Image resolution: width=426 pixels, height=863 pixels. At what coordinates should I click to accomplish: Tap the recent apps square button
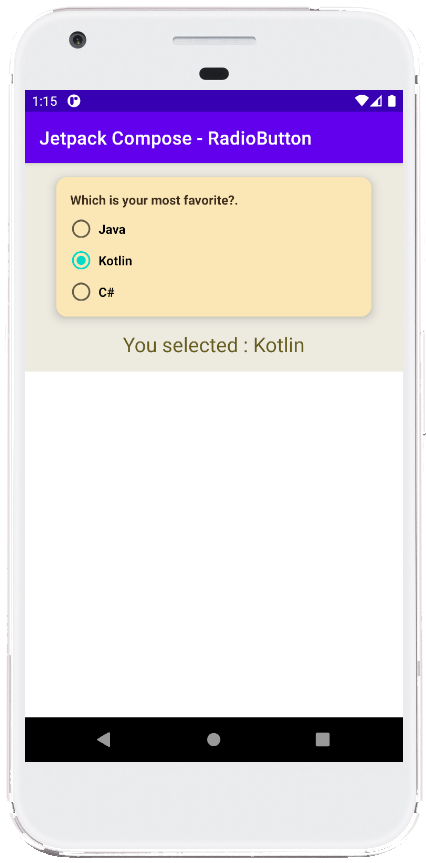click(323, 739)
